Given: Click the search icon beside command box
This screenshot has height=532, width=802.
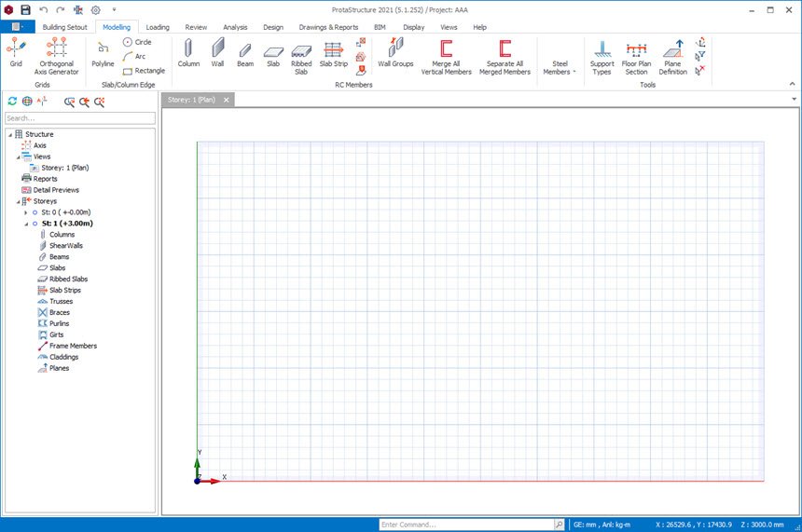Looking at the screenshot, I should [559, 525].
